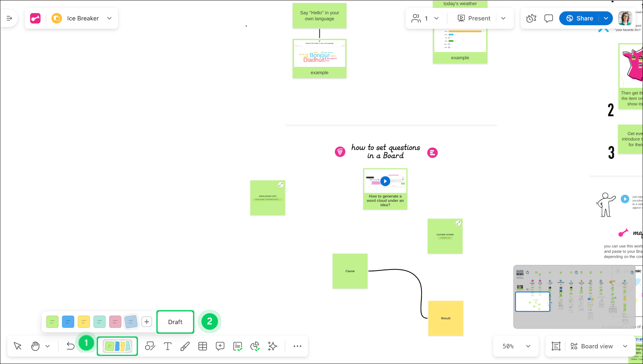Select the hand pan tool
Viewport: 643px width, 364px height.
[x=35, y=346]
